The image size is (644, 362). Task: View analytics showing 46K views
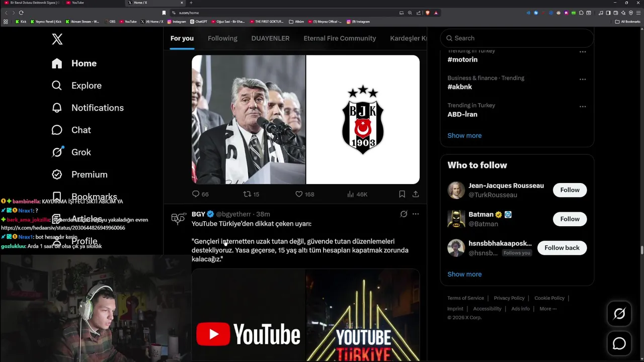[x=357, y=194]
